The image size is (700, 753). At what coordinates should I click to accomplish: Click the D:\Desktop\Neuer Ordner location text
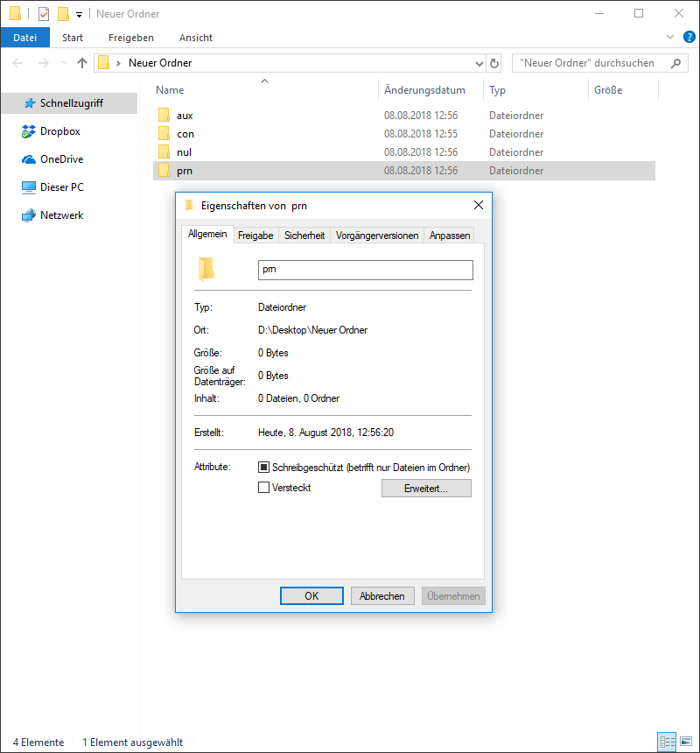point(313,330)
